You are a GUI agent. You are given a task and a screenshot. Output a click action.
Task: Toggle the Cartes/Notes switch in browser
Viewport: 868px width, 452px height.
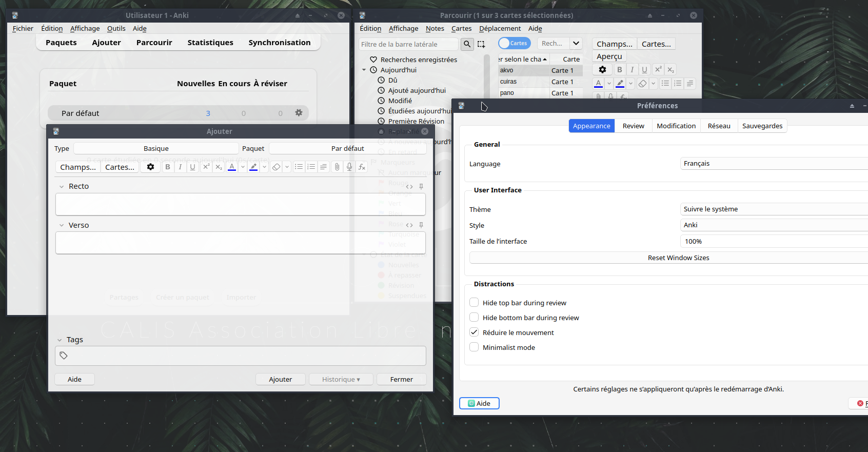click(x=514, y=44)
